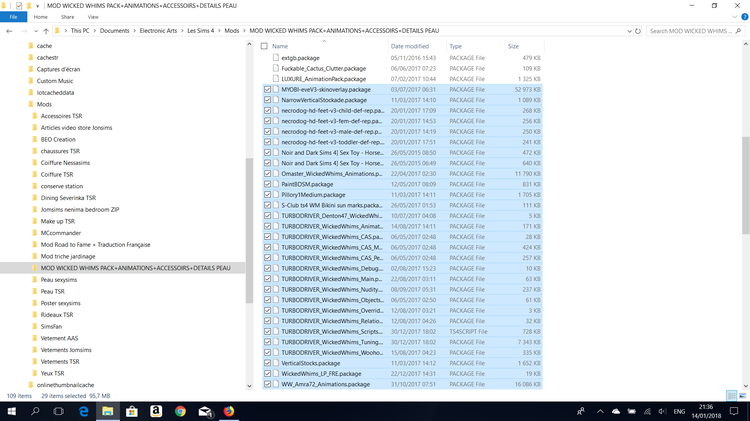Click the network tray icon
The width and height of the screenshot is (750, 421).
click(647, 411)
